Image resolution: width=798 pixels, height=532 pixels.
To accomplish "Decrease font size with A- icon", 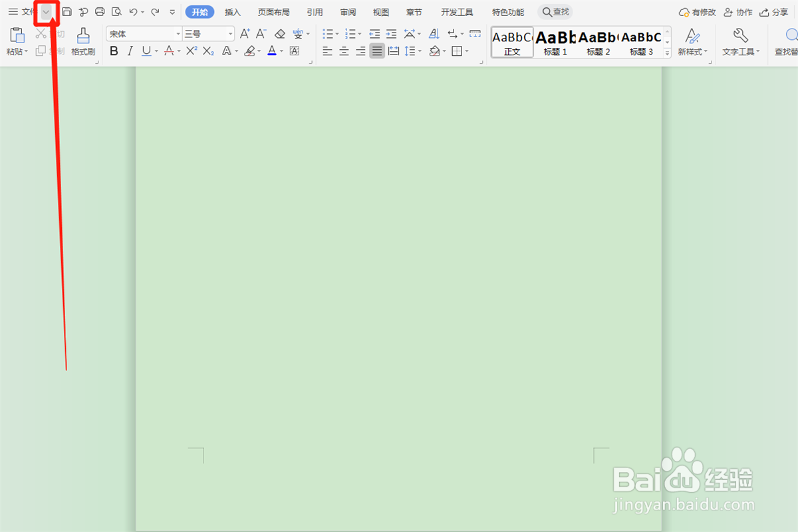I will [261, 34].
